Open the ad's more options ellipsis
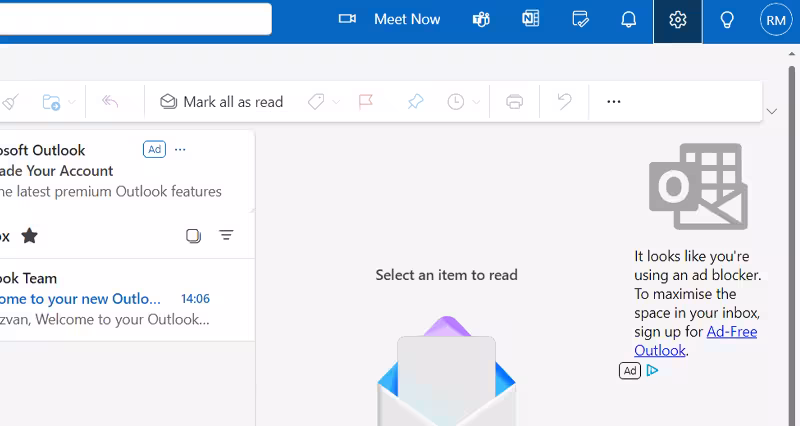This screenshot has height=426, width=800. 180,150
